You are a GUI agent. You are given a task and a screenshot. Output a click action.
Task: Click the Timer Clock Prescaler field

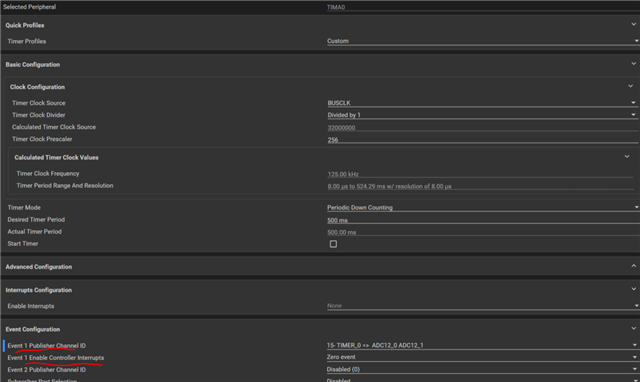point(482,140)
